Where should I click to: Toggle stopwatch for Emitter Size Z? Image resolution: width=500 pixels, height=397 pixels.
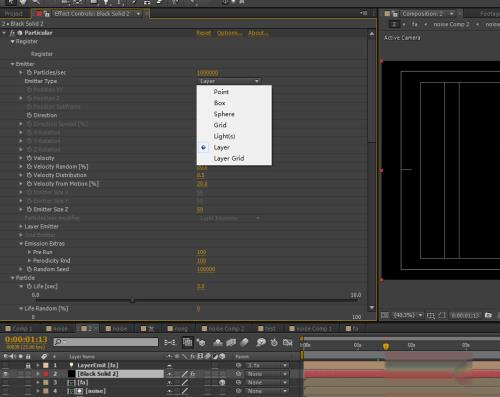tap(29, 209)
